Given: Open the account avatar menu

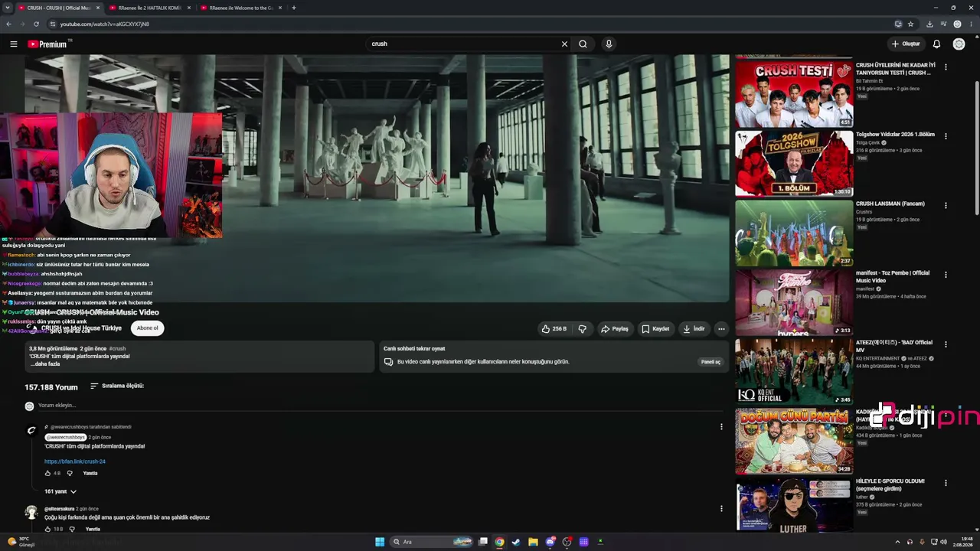Looking at the screenshot, I should click(959, 44).
